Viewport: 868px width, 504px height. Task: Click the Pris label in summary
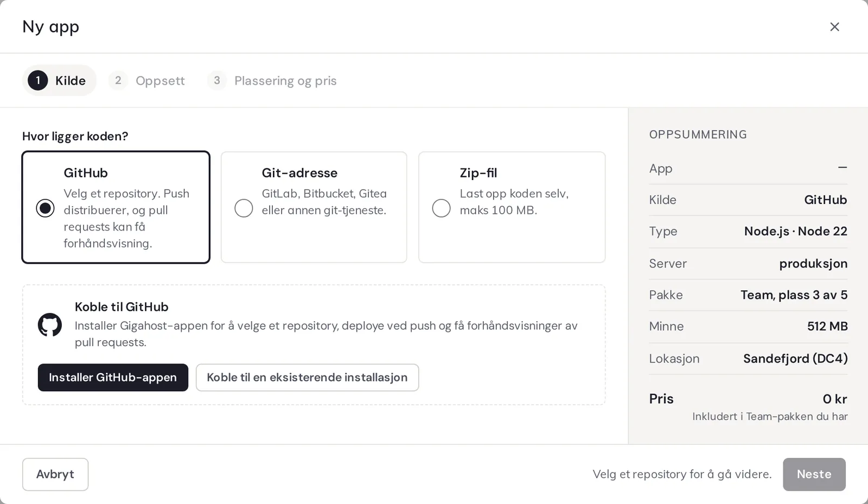[661, 399]
